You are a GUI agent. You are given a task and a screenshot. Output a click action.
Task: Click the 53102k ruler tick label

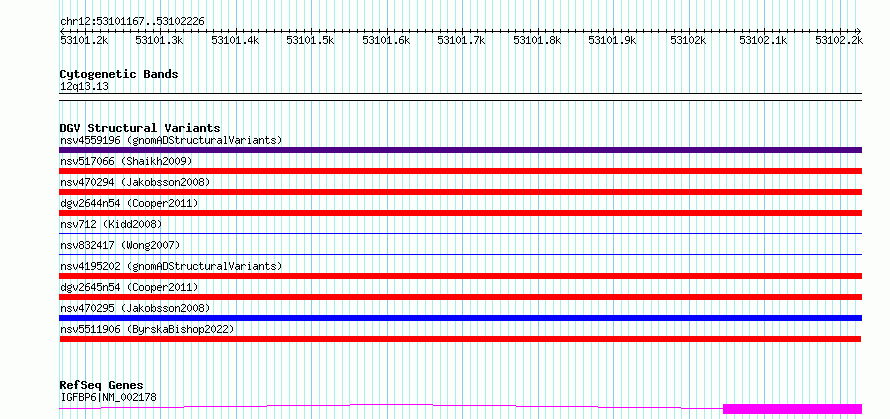coord(688,40)
